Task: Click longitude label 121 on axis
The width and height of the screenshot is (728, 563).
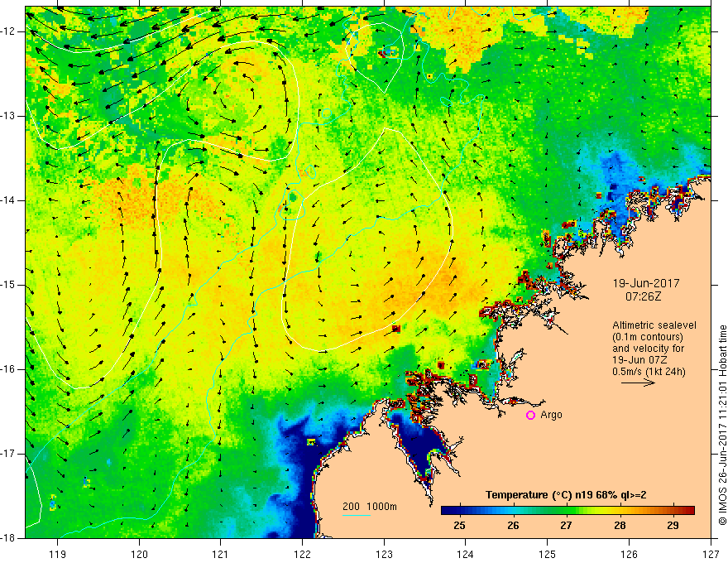Action: coord(221,554)
